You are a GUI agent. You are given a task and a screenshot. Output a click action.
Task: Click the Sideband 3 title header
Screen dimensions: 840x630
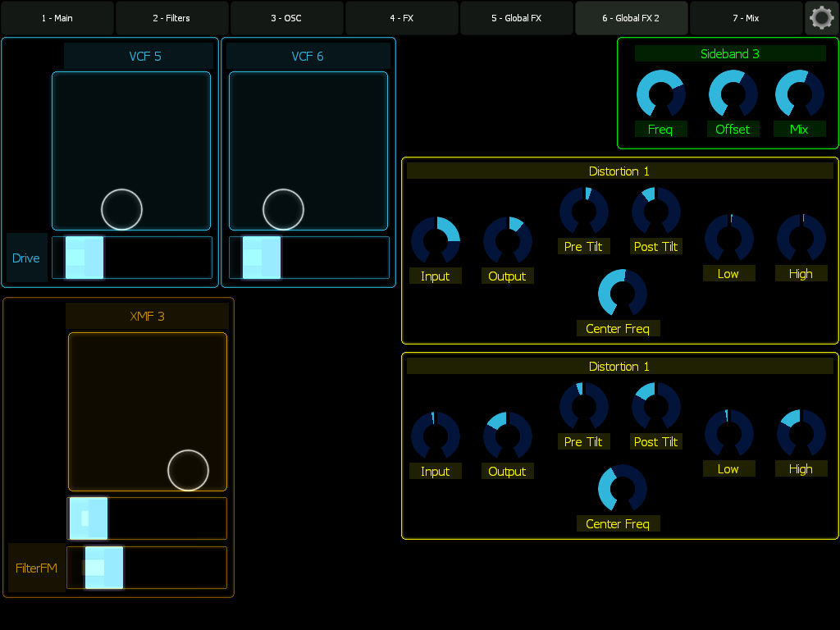tap(730, 53)
